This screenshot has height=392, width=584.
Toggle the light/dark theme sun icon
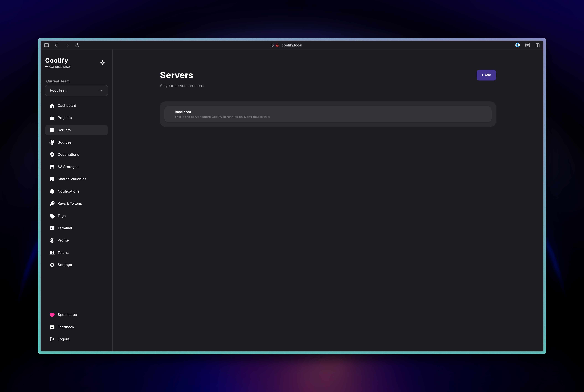(x=102, y=63)
